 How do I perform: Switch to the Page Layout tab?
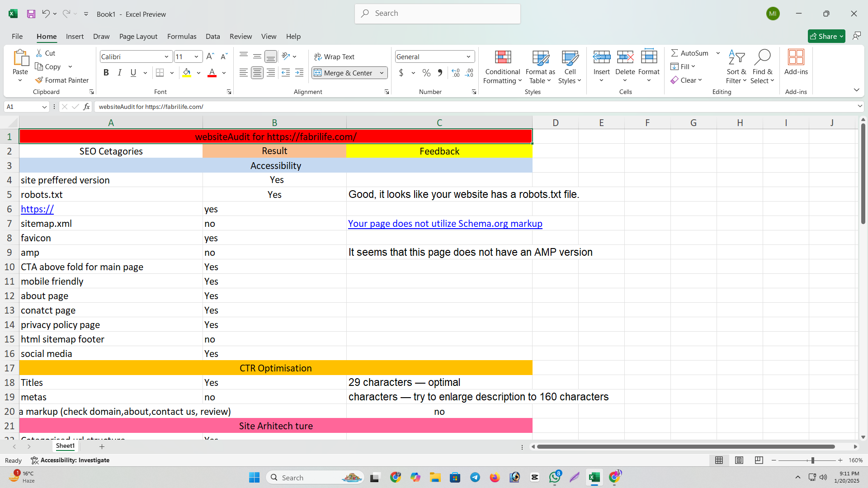(x=138, y=36)
